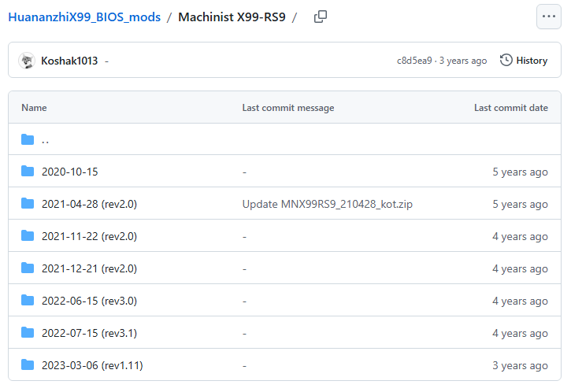Open Koshak1013 user profile link

coord(69,61)
